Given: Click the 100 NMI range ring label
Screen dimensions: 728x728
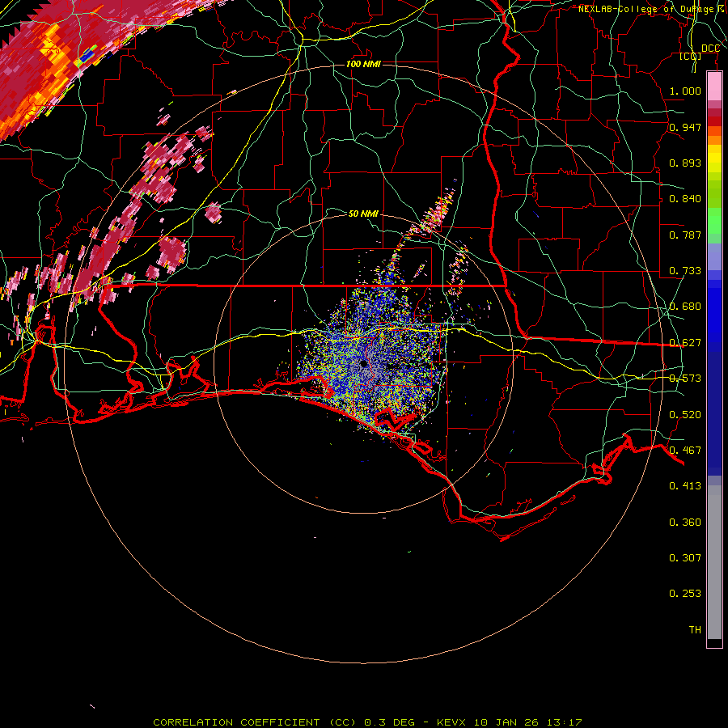Looking at the screenshot, I should (x=363, y=64).
